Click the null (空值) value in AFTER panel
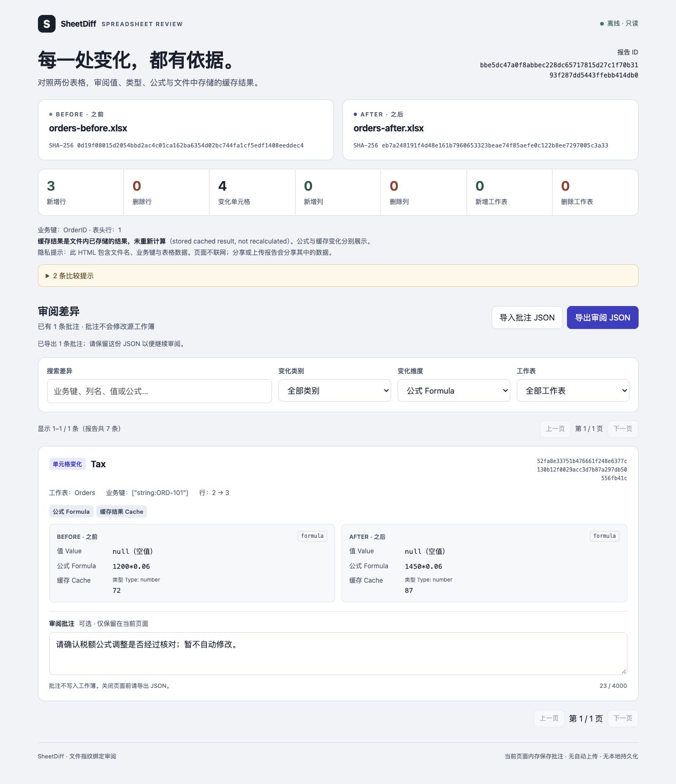This screenshot has width=676, height=784. [425, 551]
